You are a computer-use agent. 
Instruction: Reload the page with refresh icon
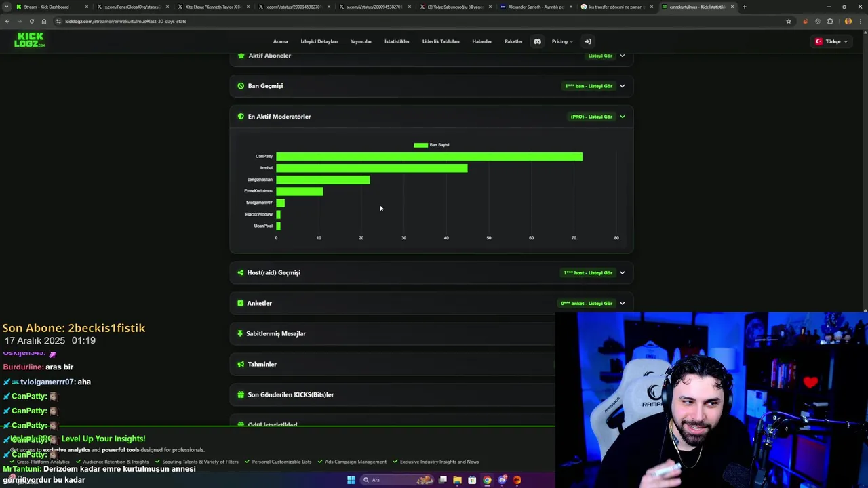pyautogui.click(x=31, y=21)
